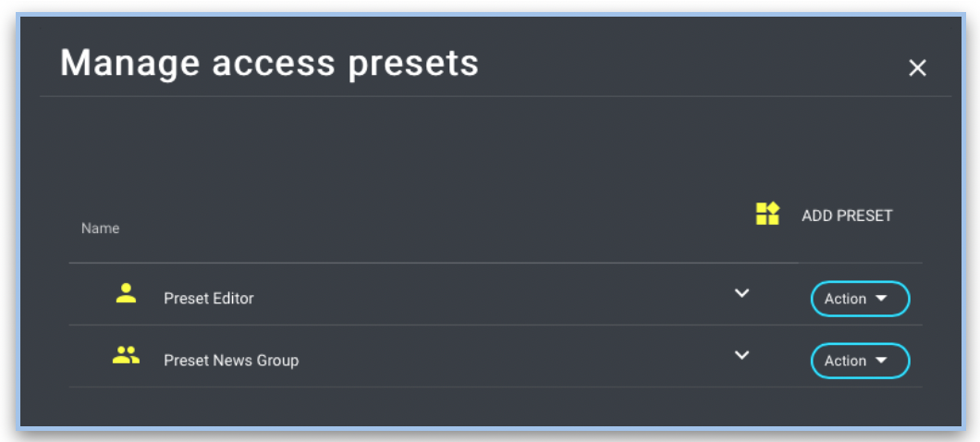
Task: Click the triangle arrow in Preset News Group's Action button
Action: coord(881,361)
